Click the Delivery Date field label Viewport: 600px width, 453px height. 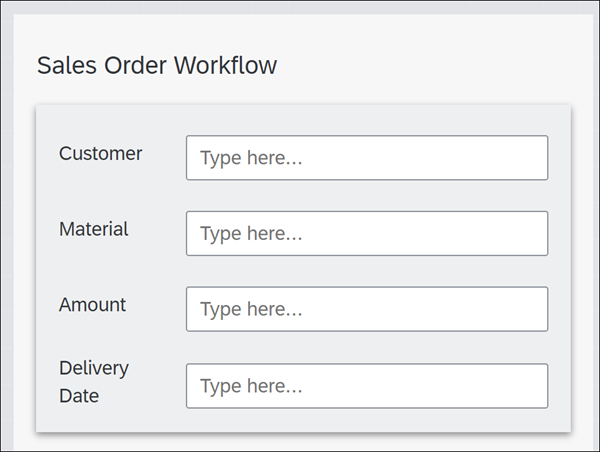tap(94, 382)
